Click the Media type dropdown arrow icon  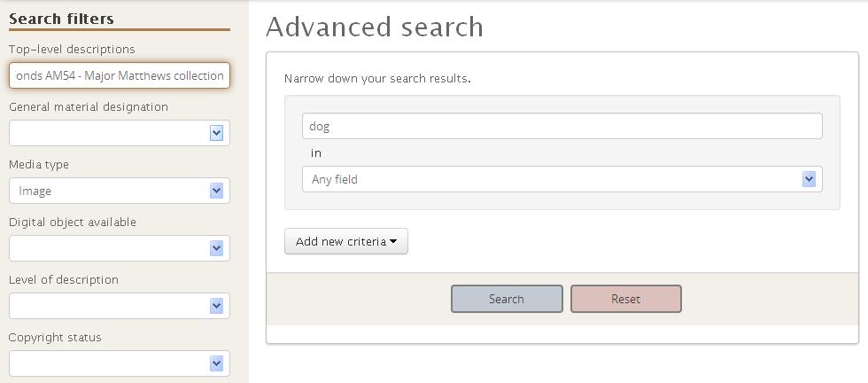[x=216, y=191]
